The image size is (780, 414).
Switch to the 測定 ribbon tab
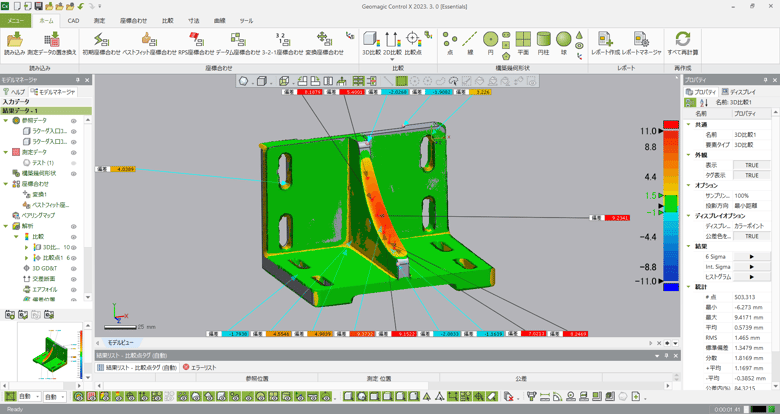coord(99,20)
